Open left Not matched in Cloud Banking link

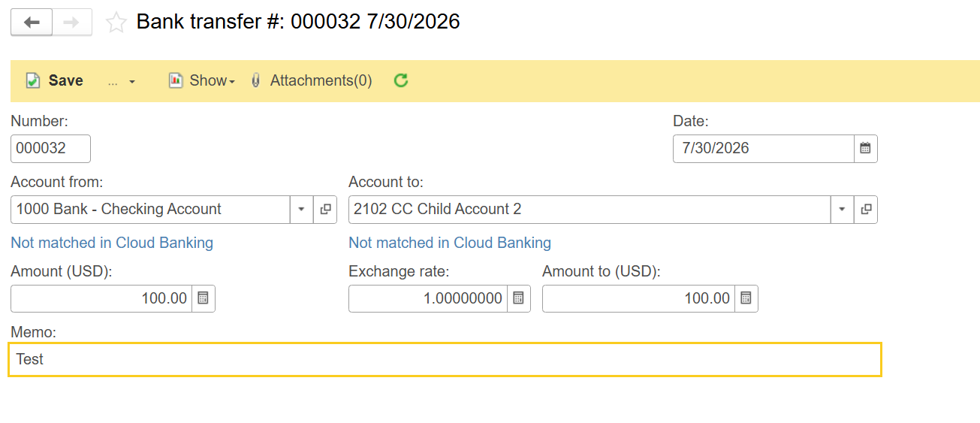point(112,243)
